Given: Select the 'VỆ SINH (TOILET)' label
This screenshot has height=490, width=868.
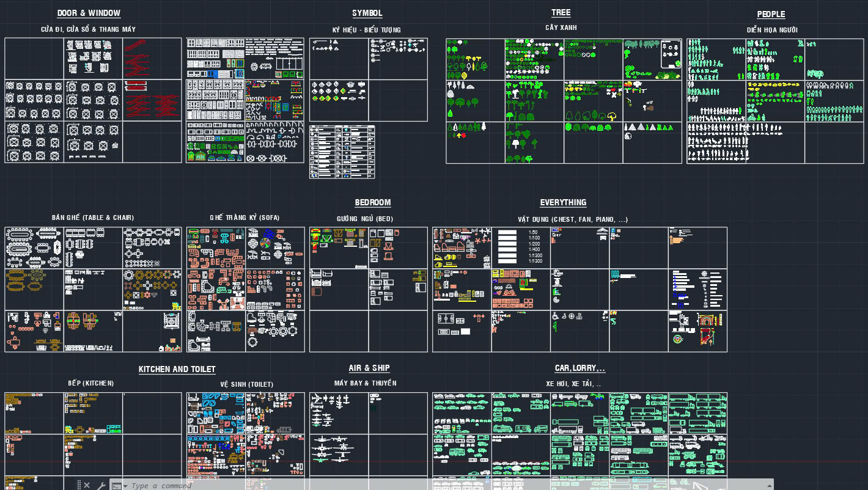Looking at the screenshot, I should click(x=247, y=384).
